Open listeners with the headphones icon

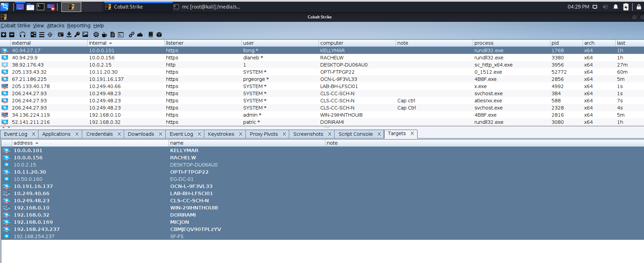[23, 34]
